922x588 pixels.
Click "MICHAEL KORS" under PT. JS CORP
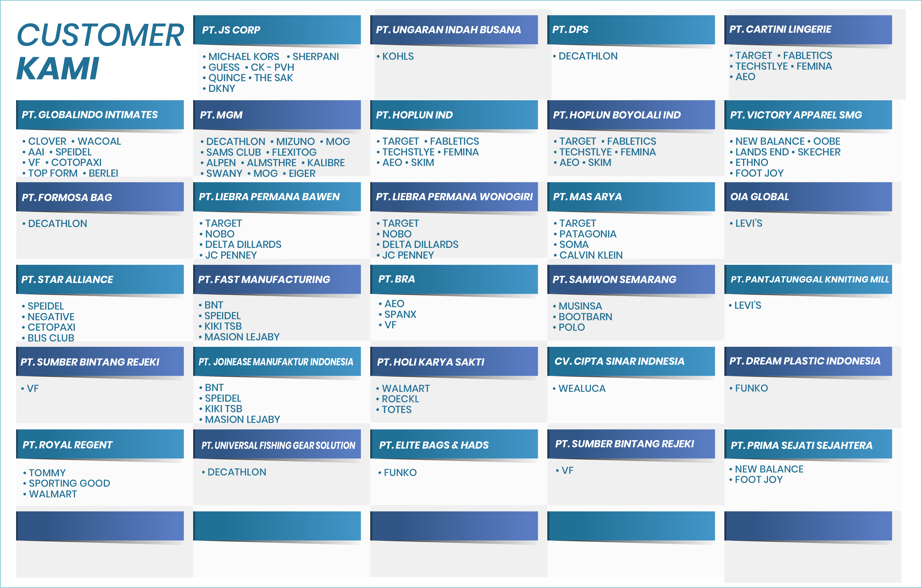click(x=244, y=57)
